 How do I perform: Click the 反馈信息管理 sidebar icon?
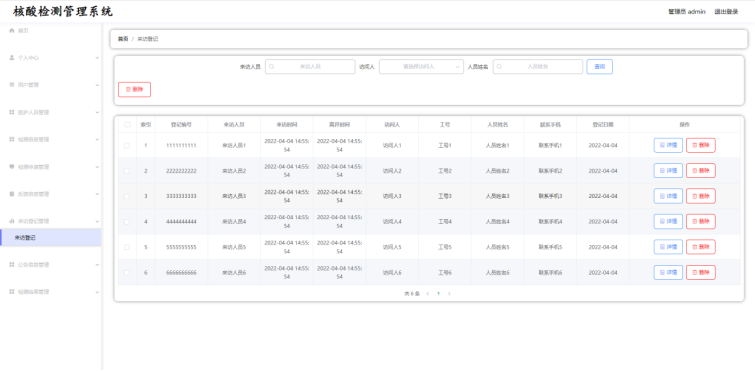12,194
